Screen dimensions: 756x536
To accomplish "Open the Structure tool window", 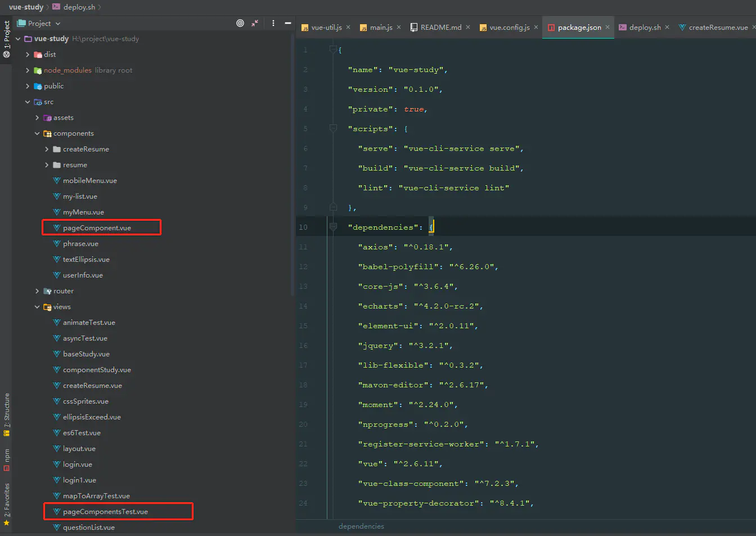I will [7, 414].
